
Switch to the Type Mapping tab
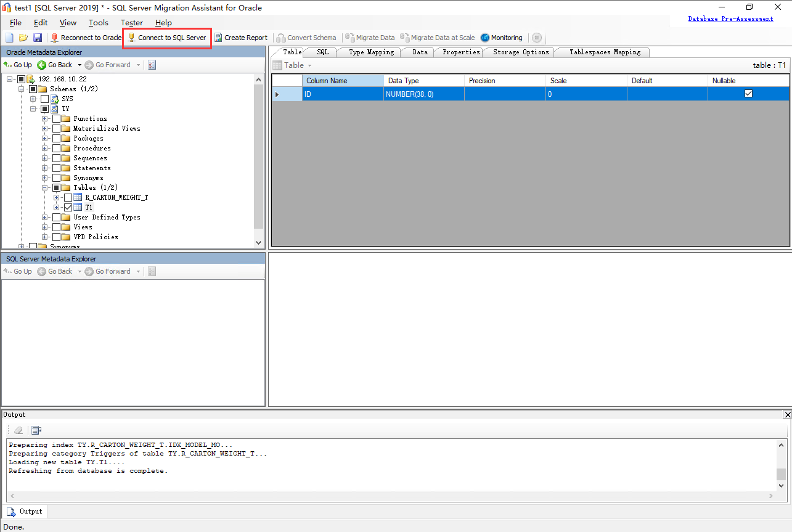click(371, 52)
